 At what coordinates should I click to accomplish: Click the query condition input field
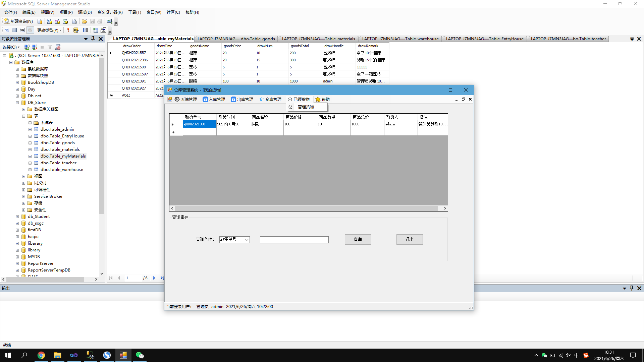click(294, 239)
